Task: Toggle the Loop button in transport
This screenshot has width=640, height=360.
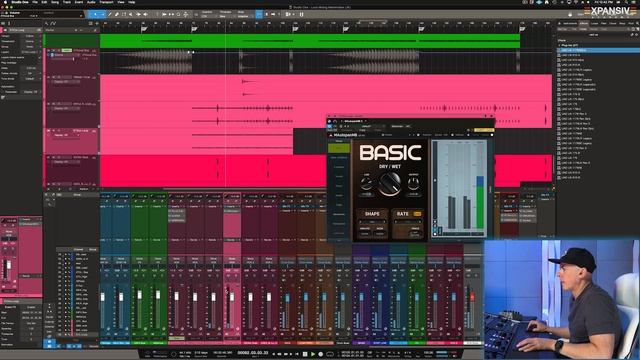Action: coord(330,354)
